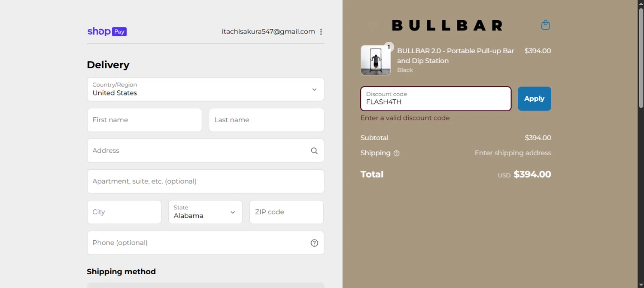
Task: Click the BULLBAR 2.0 product title
Action: tap(456, 56)
